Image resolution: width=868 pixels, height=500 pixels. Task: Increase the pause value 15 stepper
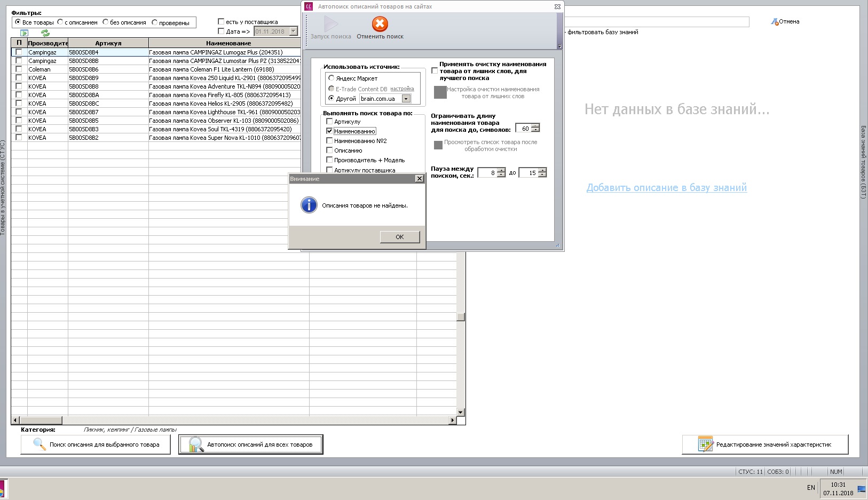click(x=542, y=170)
